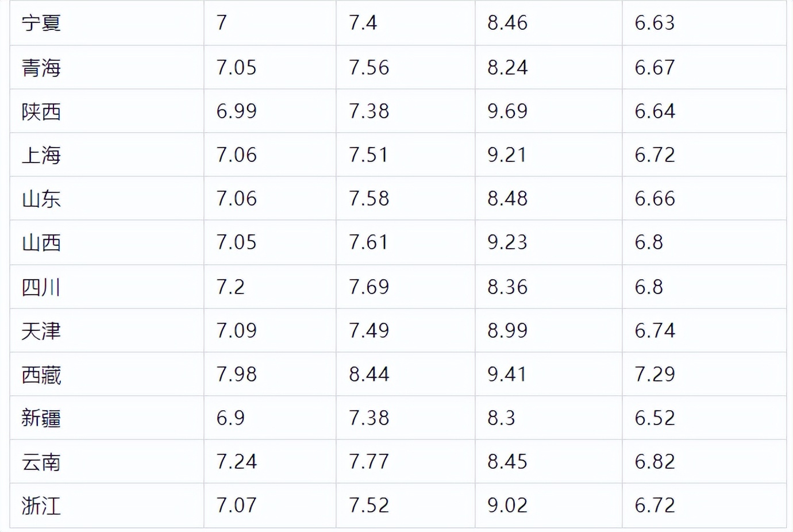Select the 6.9 value in 新疆 row

[x=230, y=418]
